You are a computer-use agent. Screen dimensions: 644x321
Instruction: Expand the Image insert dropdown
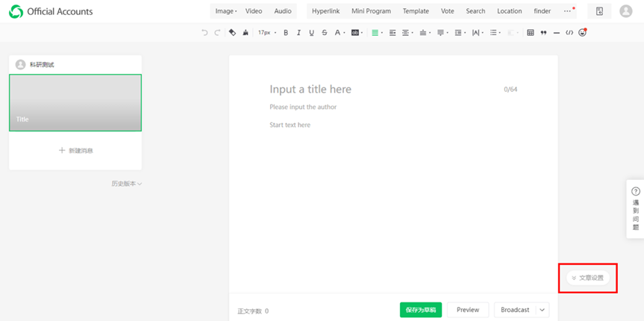tap(225, 11)
